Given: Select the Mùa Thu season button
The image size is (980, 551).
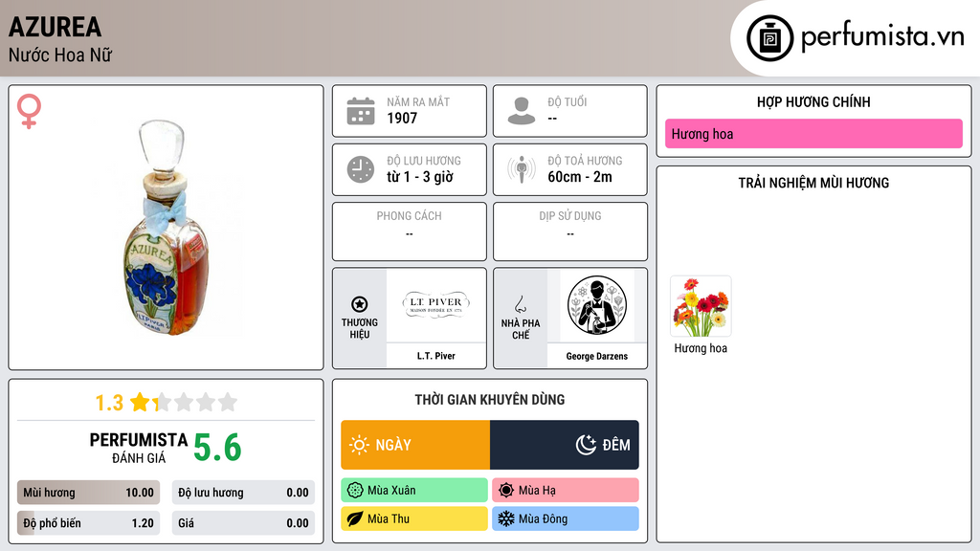Looking at the screenshot, I should point(414,518).
